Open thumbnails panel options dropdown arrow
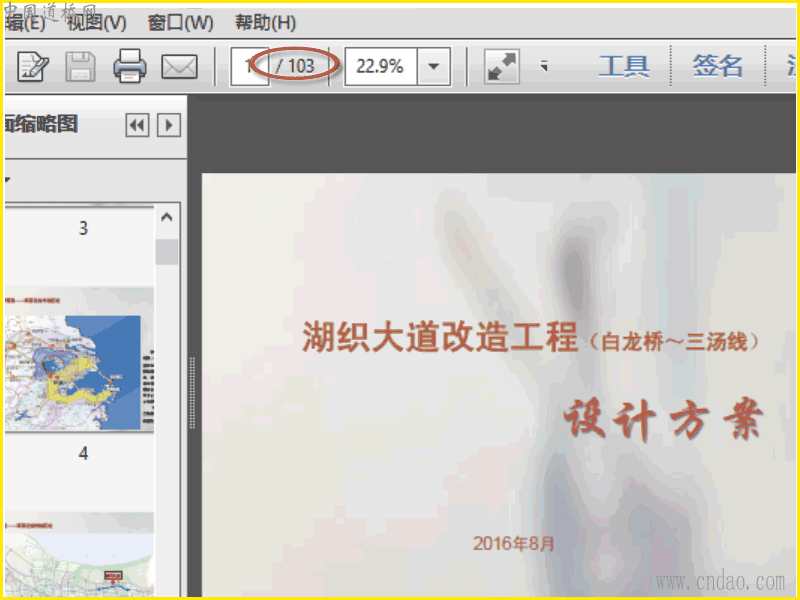 [x=7, y=179]
